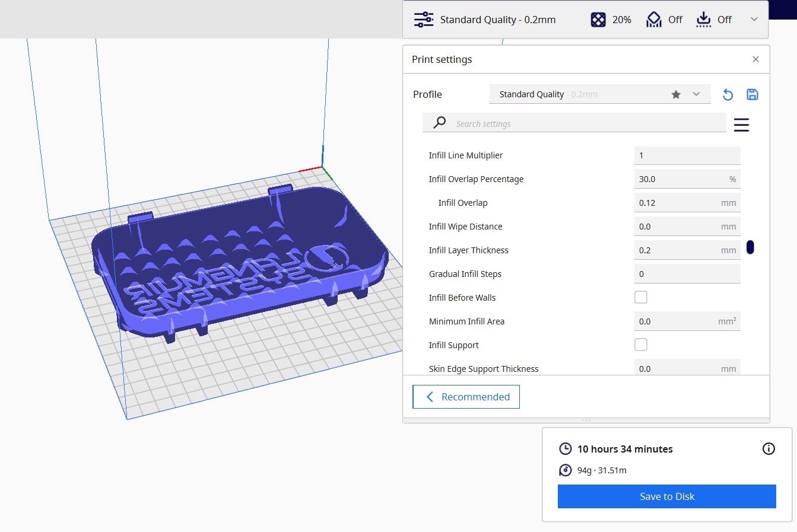Click the settings list scrollbar handle

(x=750, y=247)
